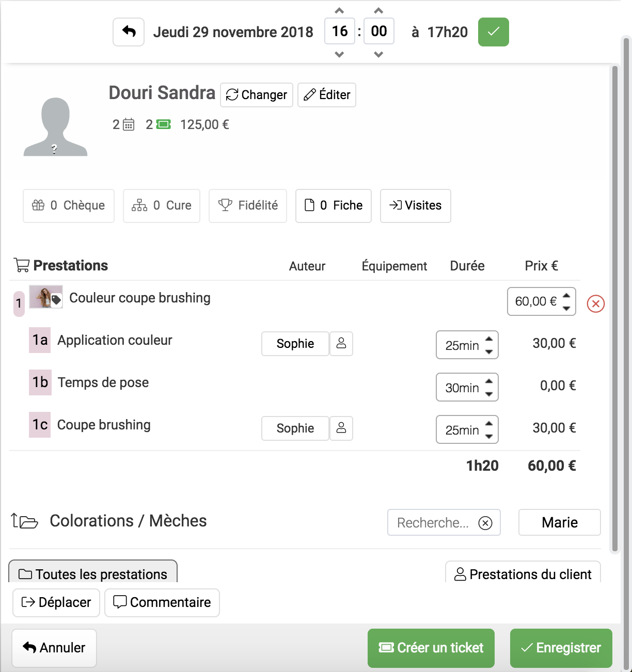Click the minutes field showing 00
Screen dimensions: 632x672
coord(379,31)
